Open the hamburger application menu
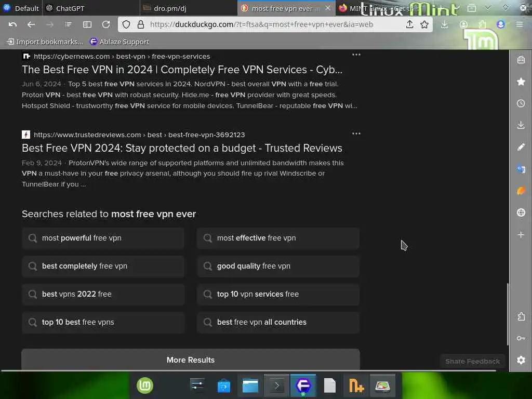Viewport: 532px width, 399px height. click(x=519, y=24)
